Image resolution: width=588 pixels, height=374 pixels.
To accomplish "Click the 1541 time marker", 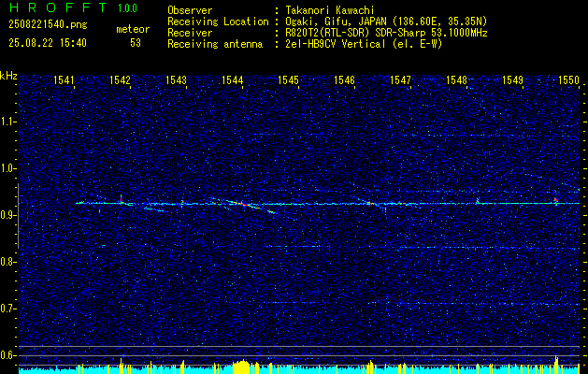I will pos(64,80).
